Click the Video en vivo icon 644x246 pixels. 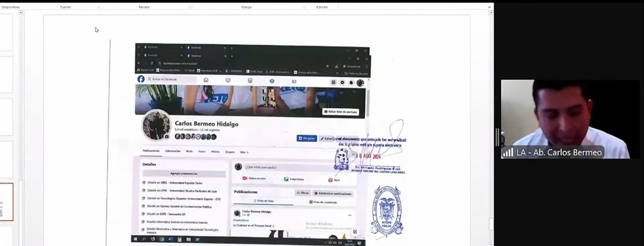245,178
